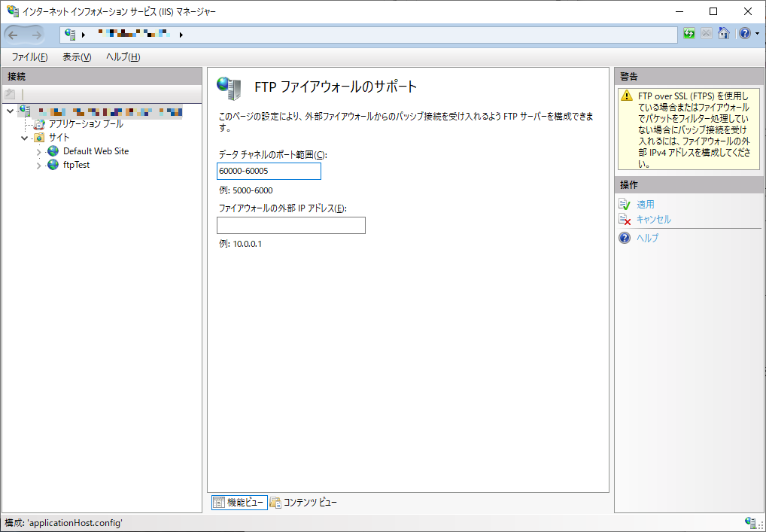Image resolution: width=766 pixels, height=532 pixels.
Task: Click the green refresh icon beside the address bar
Action: [688, 33]
